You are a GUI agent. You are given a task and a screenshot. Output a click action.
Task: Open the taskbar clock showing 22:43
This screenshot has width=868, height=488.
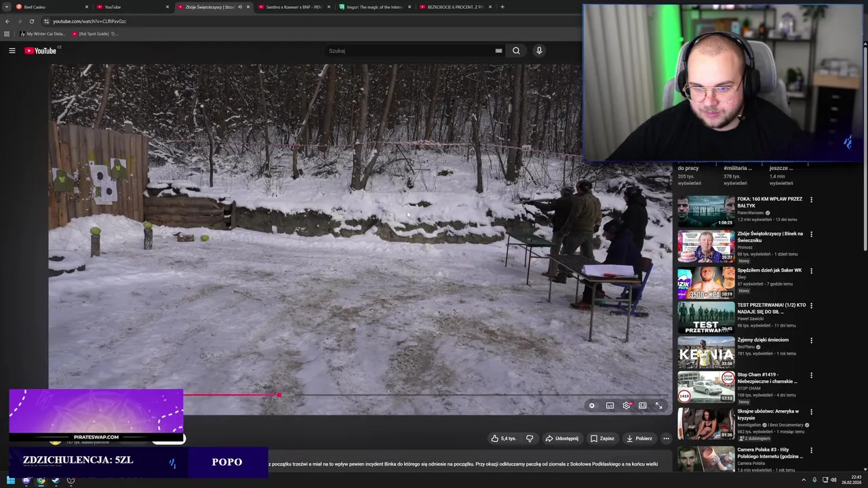(x=851, y=481)
